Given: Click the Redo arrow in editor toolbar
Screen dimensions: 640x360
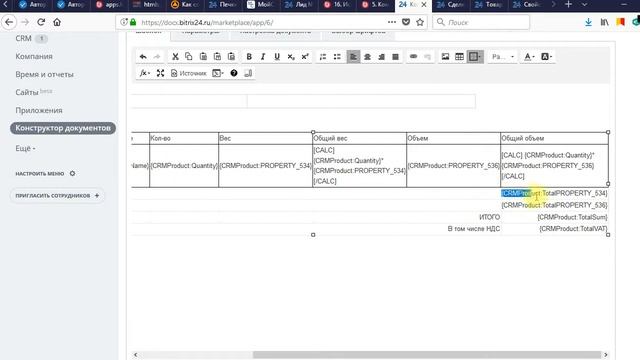Looking at the screenshot, I should pyautogui.click(x=157, y=57).
